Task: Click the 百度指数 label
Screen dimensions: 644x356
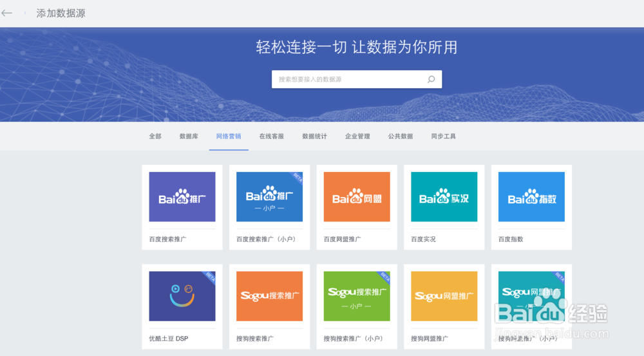Action: pyautogui.click(x=511, y=239)
